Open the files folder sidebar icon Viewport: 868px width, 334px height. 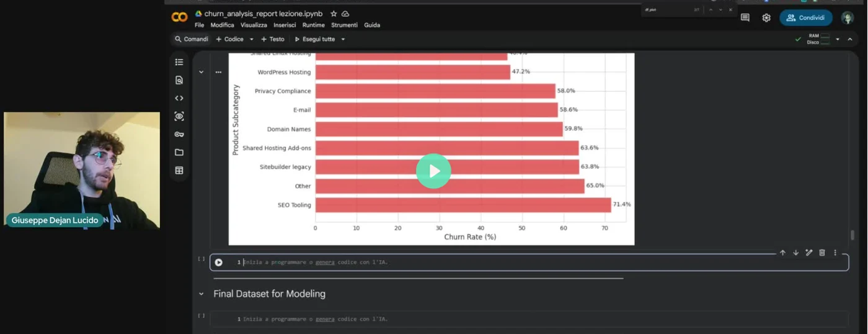tap(179, 152)
